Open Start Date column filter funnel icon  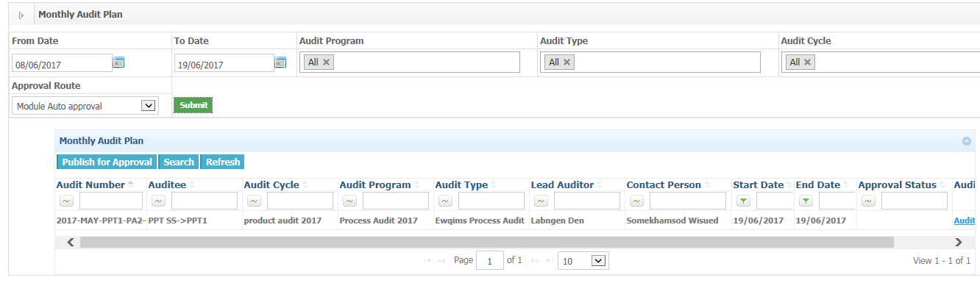(x=743, y=201)
